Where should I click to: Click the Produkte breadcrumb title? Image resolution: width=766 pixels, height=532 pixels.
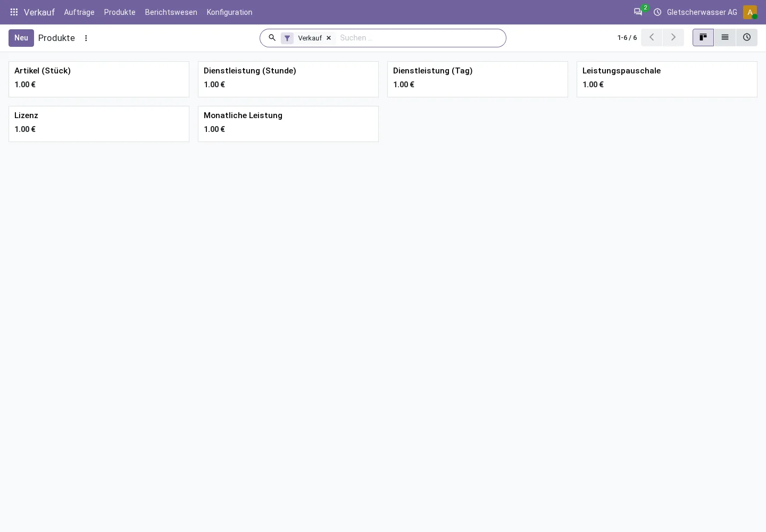tap(56, 38)
